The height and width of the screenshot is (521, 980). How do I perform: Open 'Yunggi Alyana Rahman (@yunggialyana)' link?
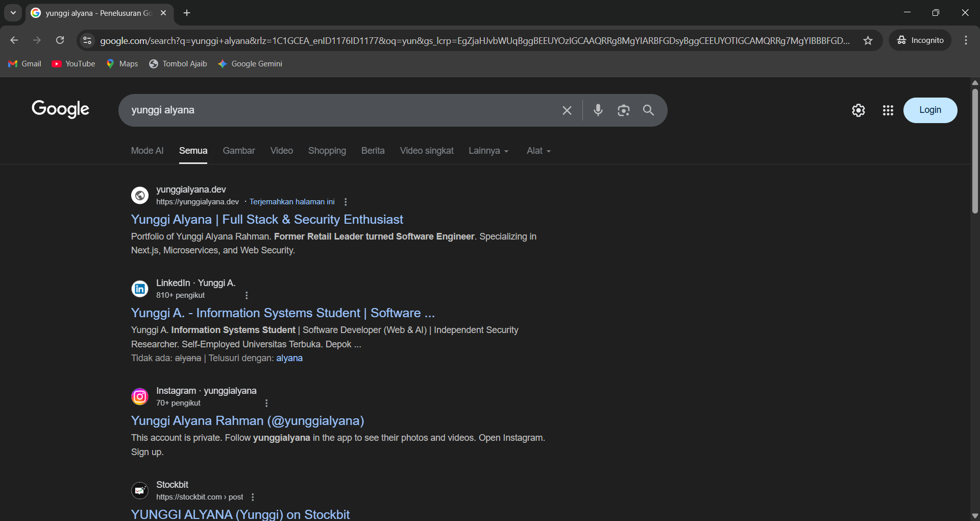tap(248, 421)
